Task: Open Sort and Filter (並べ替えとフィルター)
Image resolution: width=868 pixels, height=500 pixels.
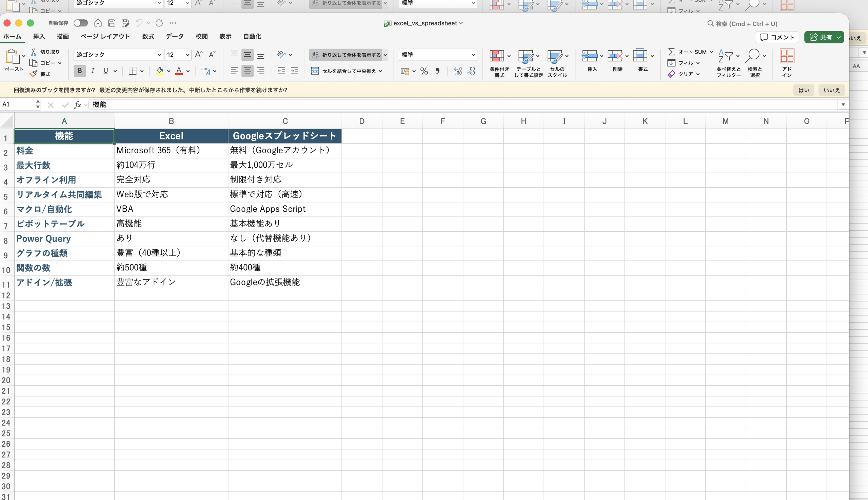Action: pos(728,62)
